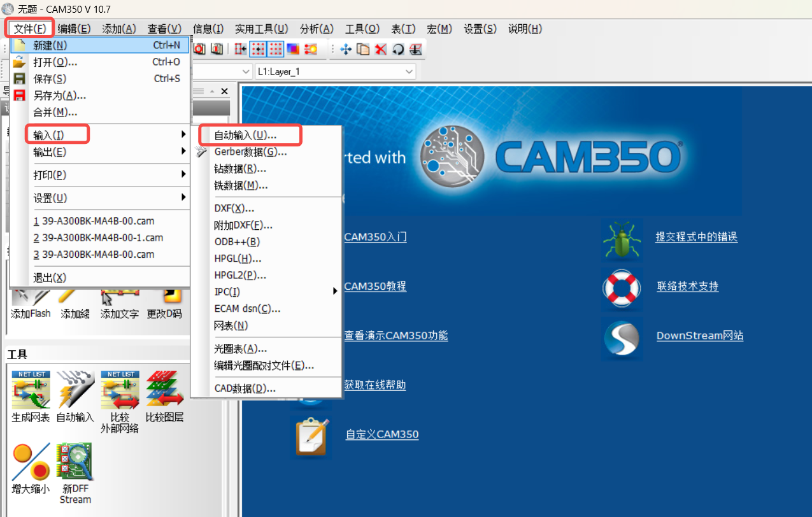Click the window-with-arrow selection toolbar icon

(240, 49)
